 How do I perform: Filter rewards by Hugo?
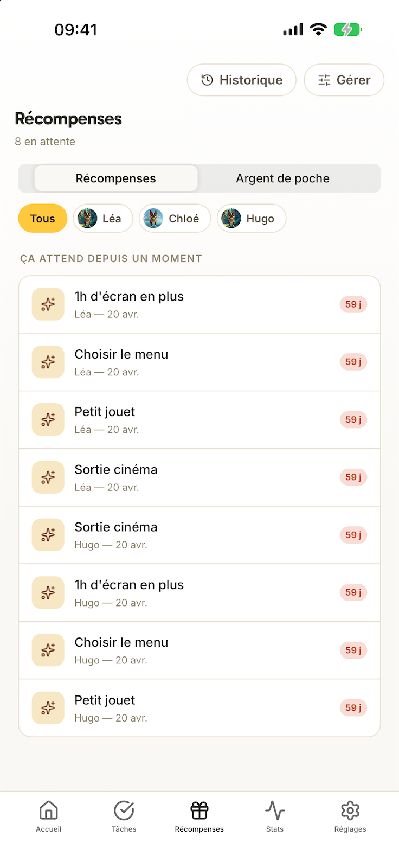tap(252, 218)
